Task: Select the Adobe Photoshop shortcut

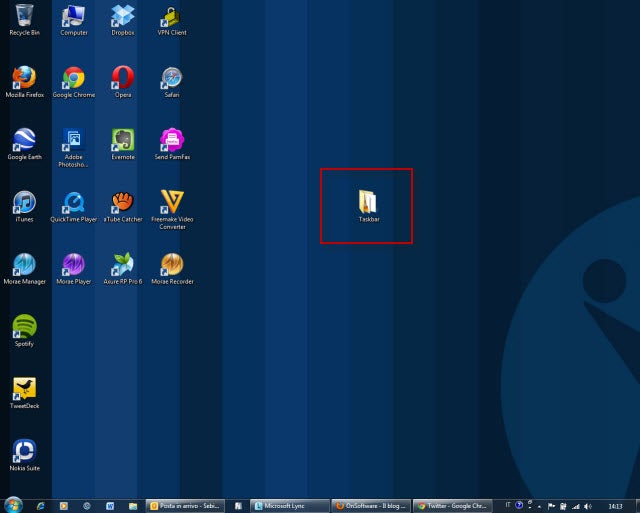Action: [73, 147]
